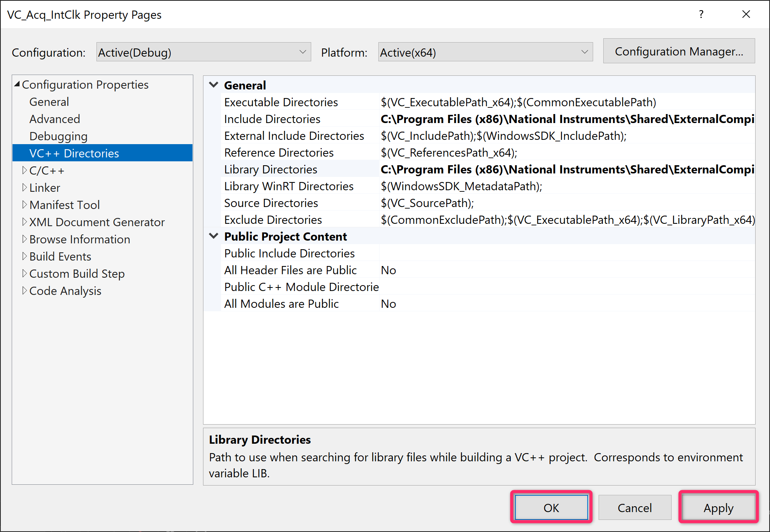The width and height of the screenshot is (770, 532).
Task: Select the Reference Directories property
Action: 279,153
